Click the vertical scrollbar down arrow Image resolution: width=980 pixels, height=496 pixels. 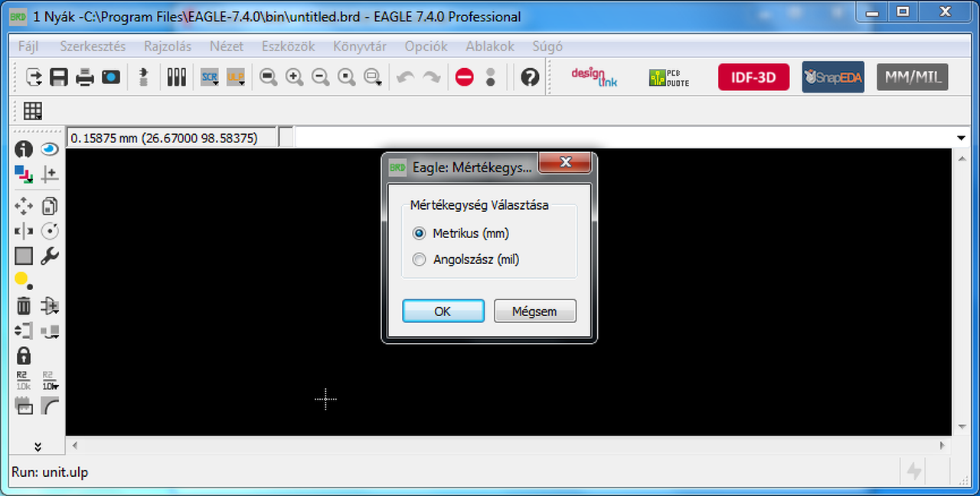tap(962, 426)
